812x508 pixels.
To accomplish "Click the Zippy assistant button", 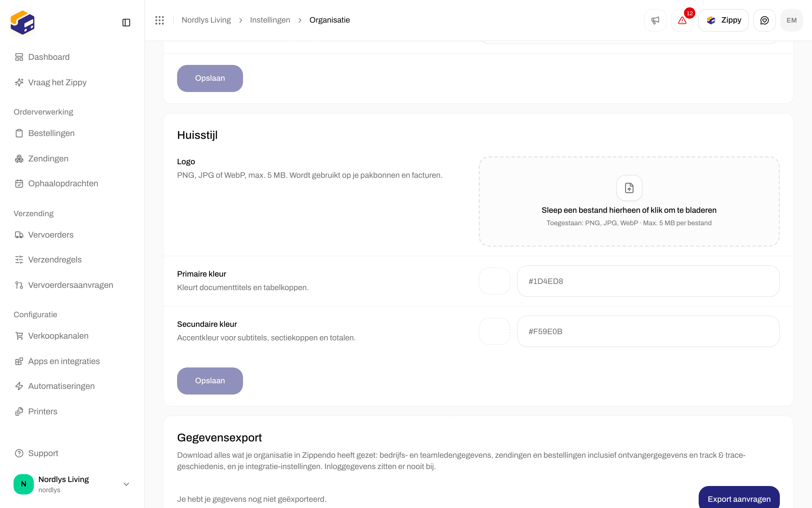I will [x=723, y=20].
